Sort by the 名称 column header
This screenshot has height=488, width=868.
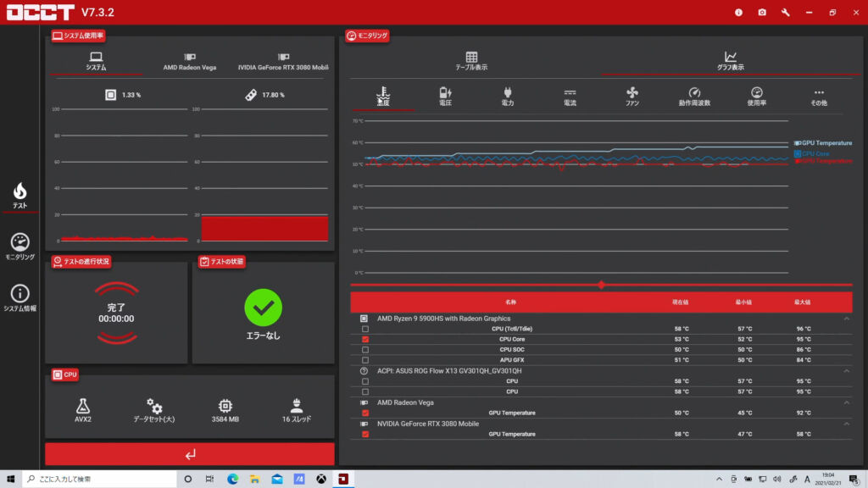(x=510, y=302)
